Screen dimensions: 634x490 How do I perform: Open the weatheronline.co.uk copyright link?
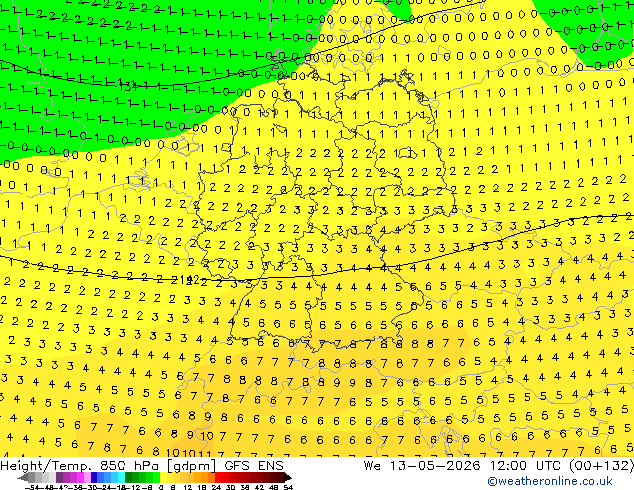click(x=550, y=481)
